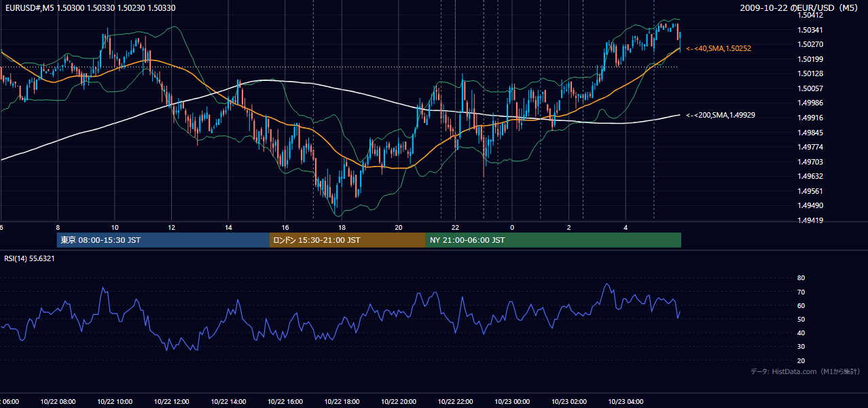Click price axis value 1.49490

tap(810, 205)
